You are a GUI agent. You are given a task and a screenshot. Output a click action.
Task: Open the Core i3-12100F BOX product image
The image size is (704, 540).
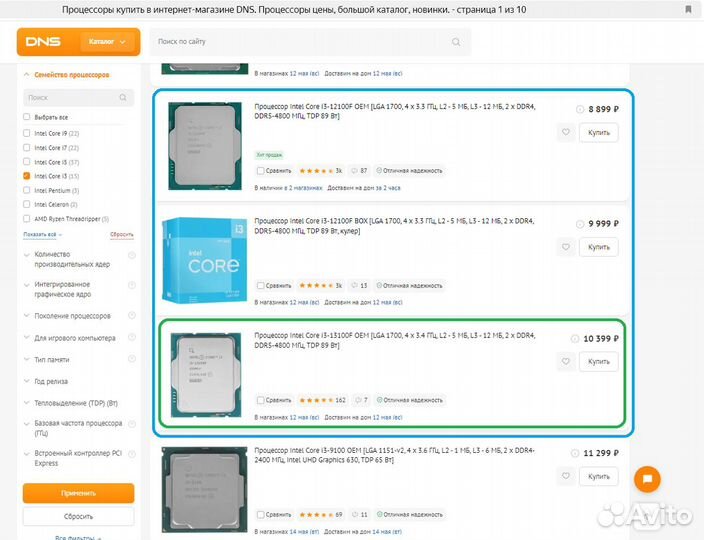point(205,259)
